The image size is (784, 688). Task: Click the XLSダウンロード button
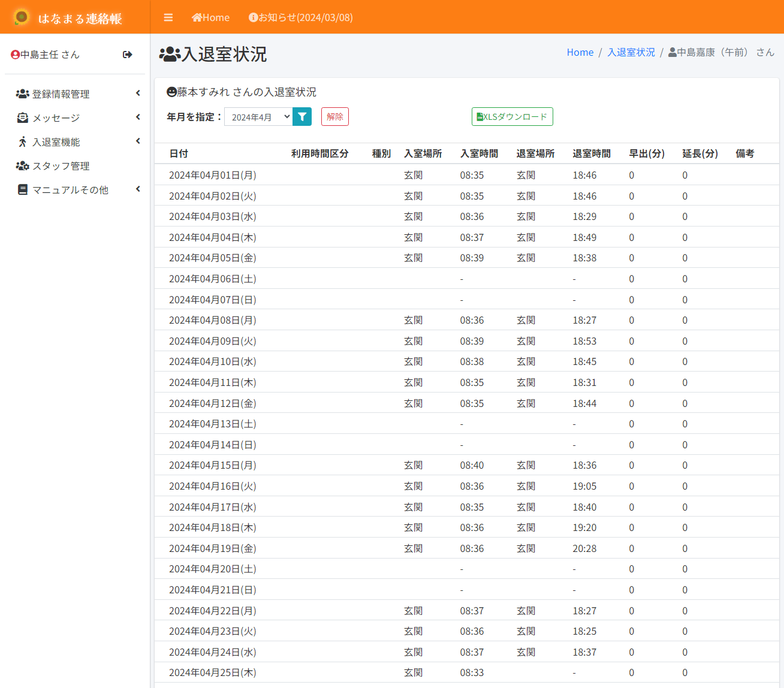(512, 117)
